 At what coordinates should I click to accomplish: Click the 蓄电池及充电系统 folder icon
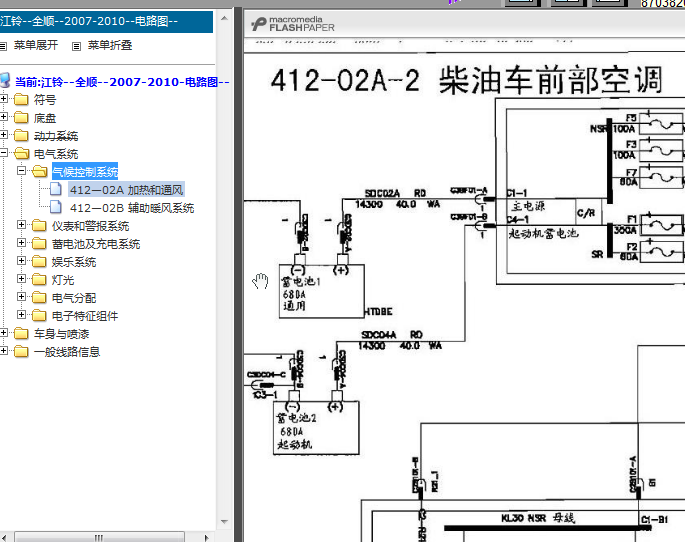(x=39, y=243)
